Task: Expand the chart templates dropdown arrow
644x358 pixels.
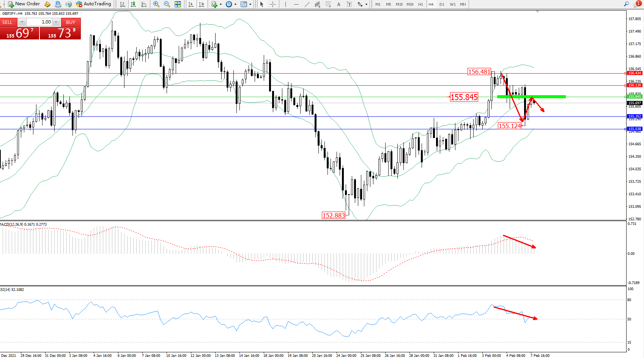Action: 250,5
